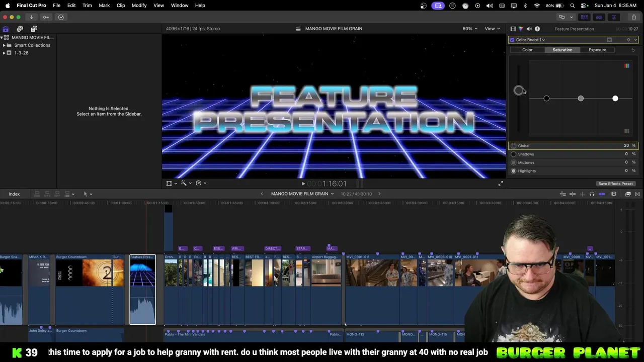
Task: Open the Color Board 1 dropdown
Action: click(x=530, y=40)
